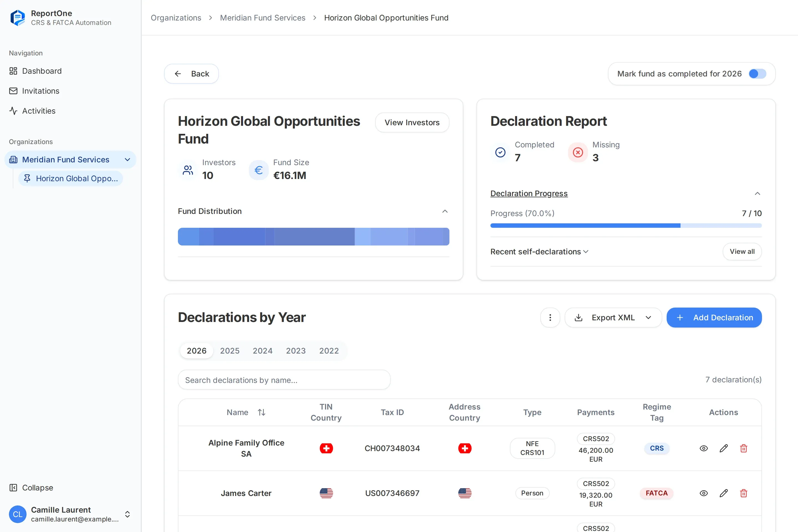Screen dimensions: 798x532
Task: Click Swiss flag in Alpine TIN Country
Action: (x=326, y=448)
